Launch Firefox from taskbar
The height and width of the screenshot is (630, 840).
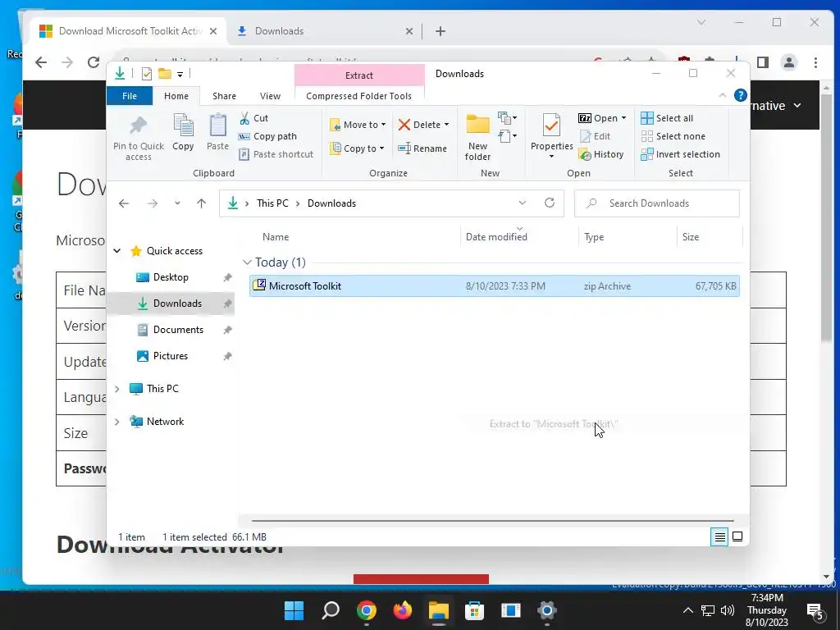[x=402, y=610]
